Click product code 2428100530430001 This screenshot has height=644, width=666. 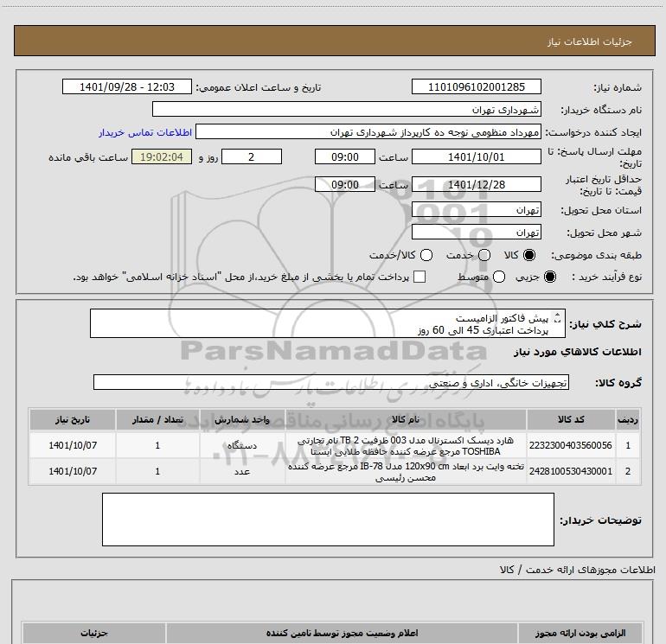point(571,471)
